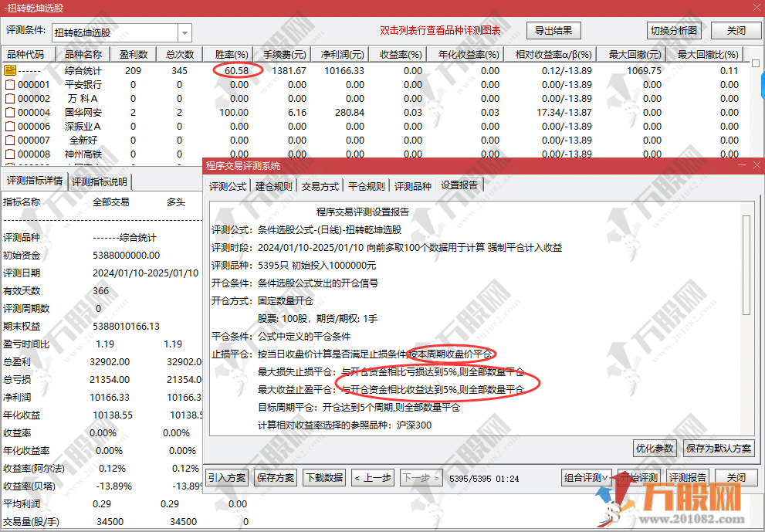Click the 综合统计 summary row icon
Viewport: 765px width, 532px height.
10,70
